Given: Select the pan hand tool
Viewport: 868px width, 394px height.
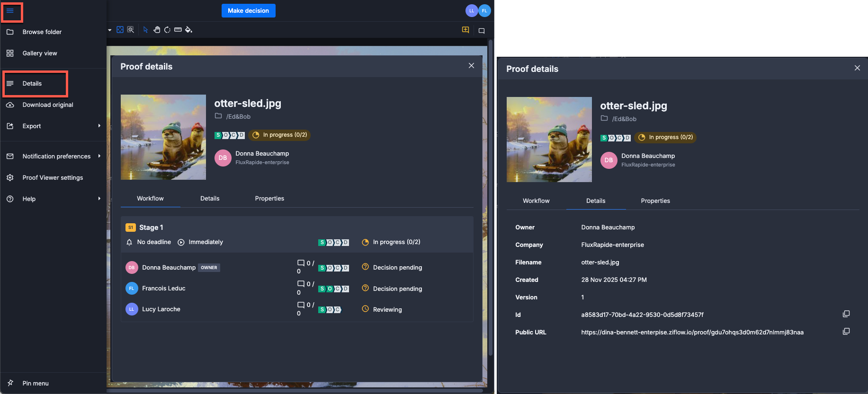Looking at the screenshot, I should coord(157,30).
